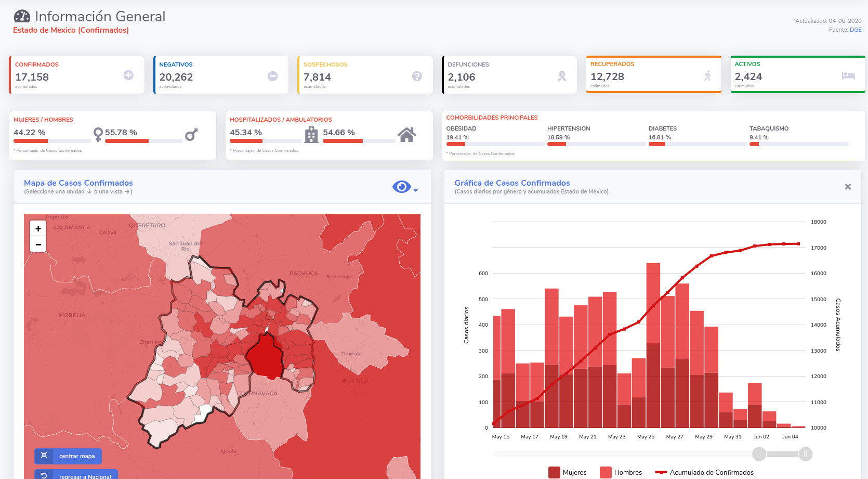Toggle Mujeres series in chart legend
Screen dimensions: 868x479
[x=567, y=472]
